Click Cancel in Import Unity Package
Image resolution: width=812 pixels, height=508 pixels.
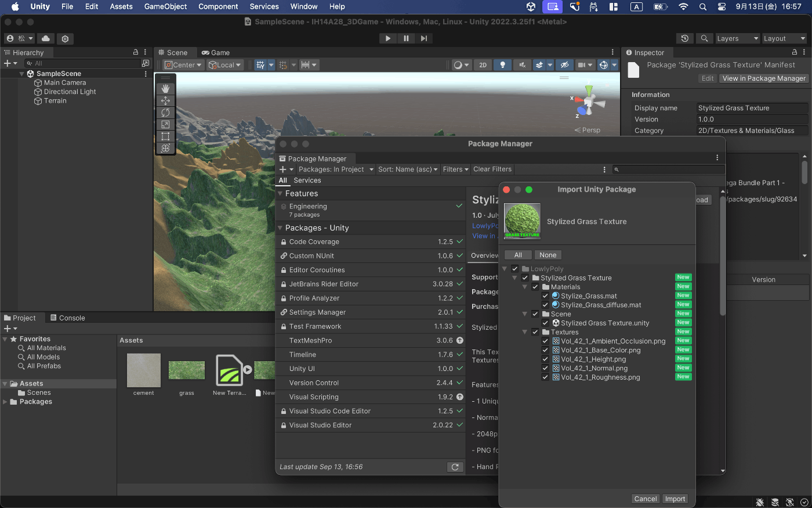[646, 499]
